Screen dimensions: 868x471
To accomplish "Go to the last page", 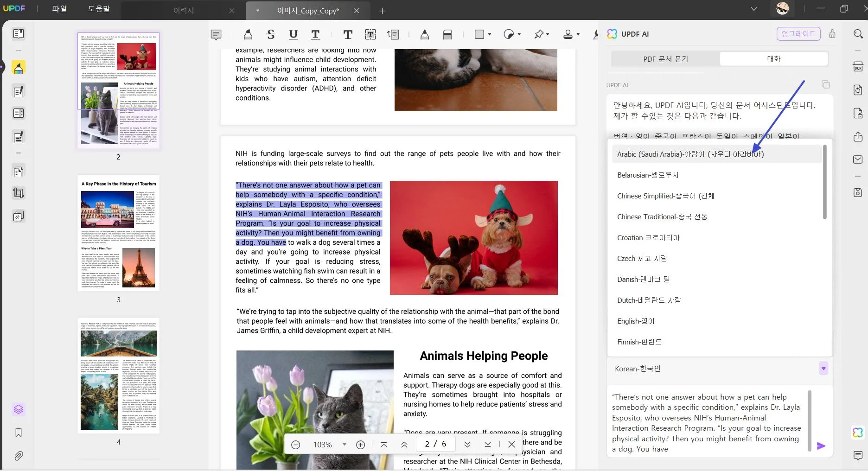I will click(x=488, y=445).
